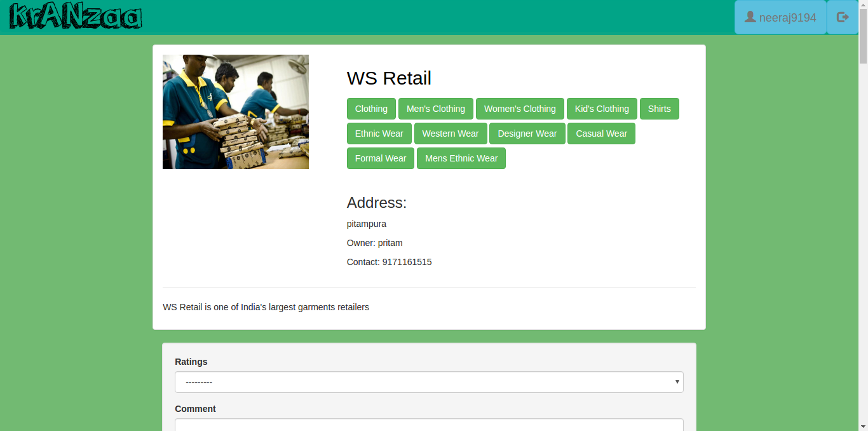Choose the Women's Clothing tag
Screen dimensions: 868x431
pos(520,109)
